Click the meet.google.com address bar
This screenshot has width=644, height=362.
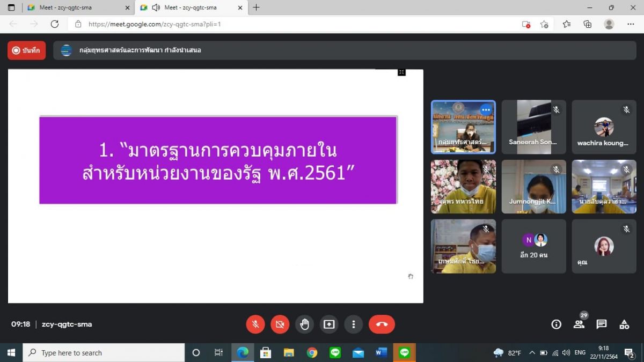click(295, 24)
